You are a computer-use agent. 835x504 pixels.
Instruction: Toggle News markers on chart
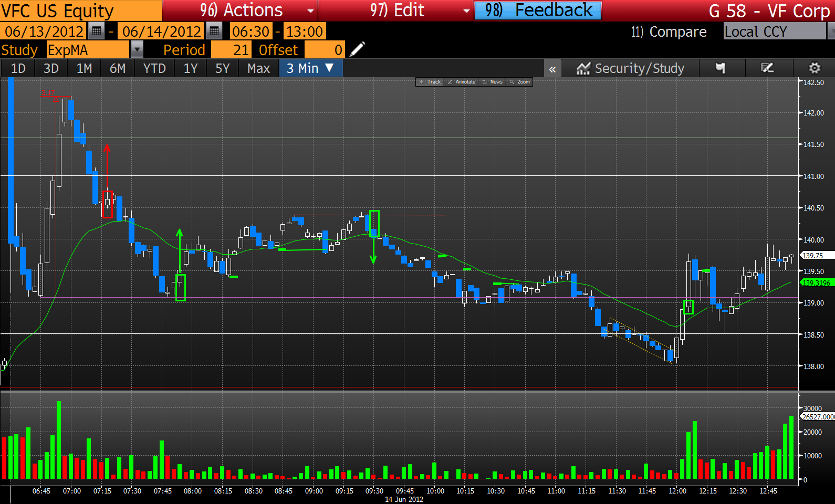coord(493,82)
